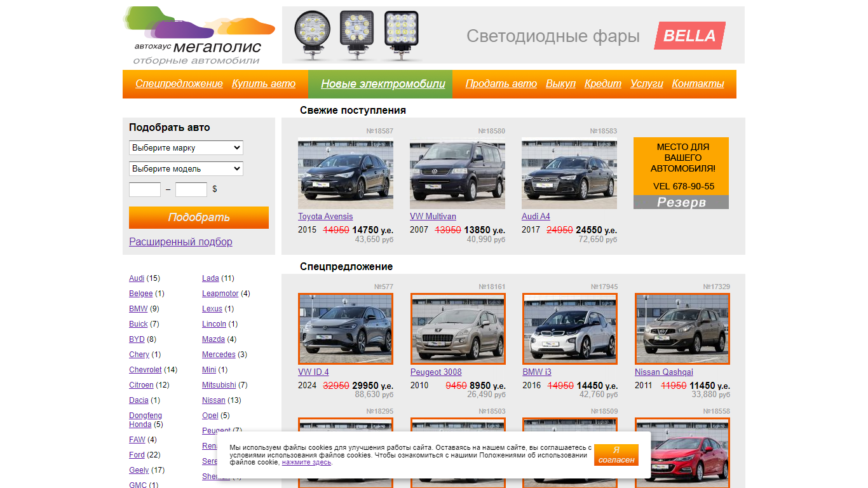The width and height of the screenshot is (868, 488).
Task: Go to Продать авто menu item
Action: point(501,84)
